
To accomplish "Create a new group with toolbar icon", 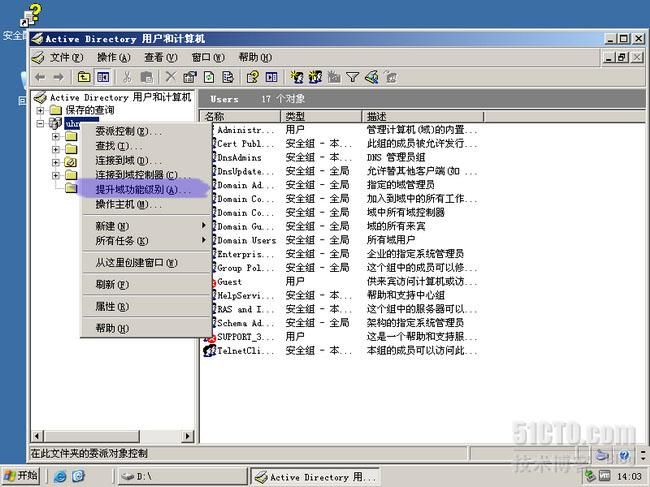I will click(315, 77).
